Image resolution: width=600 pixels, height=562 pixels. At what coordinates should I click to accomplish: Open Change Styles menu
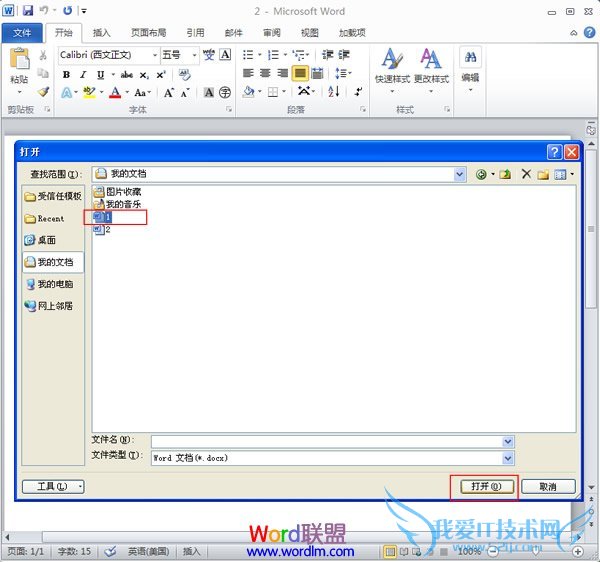431,71
